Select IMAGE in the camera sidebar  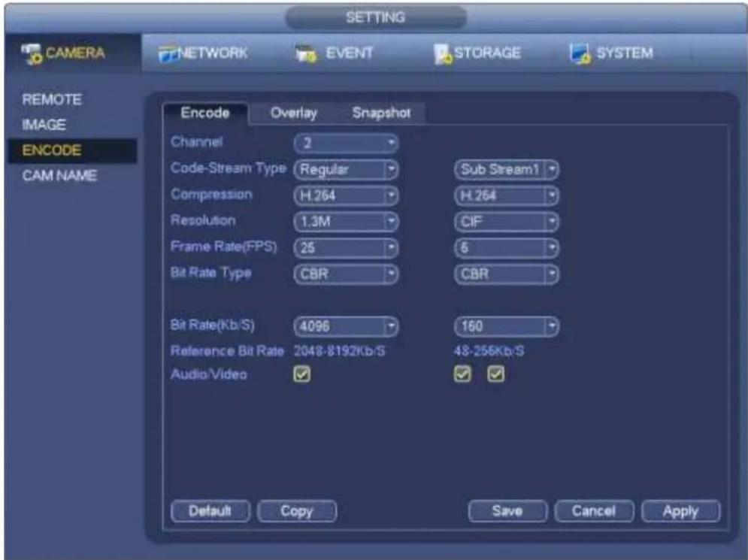[x=44, y=125]
